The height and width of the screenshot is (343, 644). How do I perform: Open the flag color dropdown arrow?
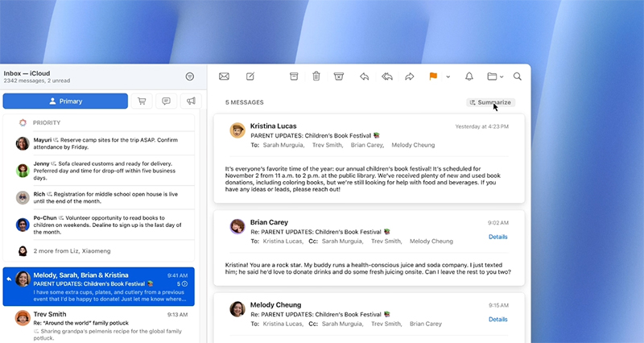(x=448, y=77)
